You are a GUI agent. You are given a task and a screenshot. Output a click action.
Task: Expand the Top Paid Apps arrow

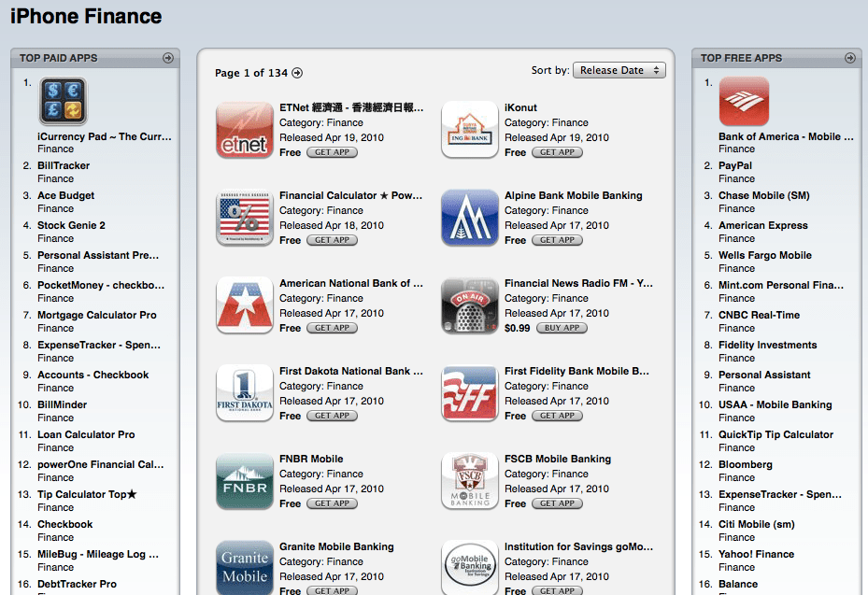click(168, 58)
